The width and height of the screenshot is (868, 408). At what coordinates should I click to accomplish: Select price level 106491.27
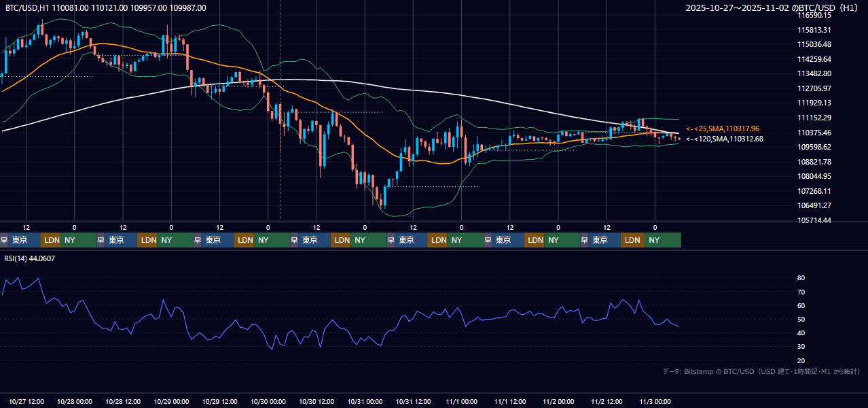click(x=814, y=205)
